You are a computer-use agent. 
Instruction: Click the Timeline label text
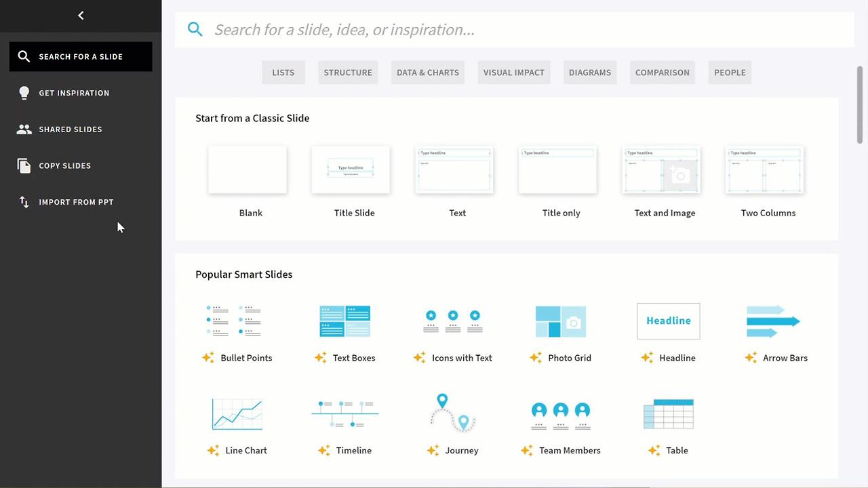coord(354,450)
